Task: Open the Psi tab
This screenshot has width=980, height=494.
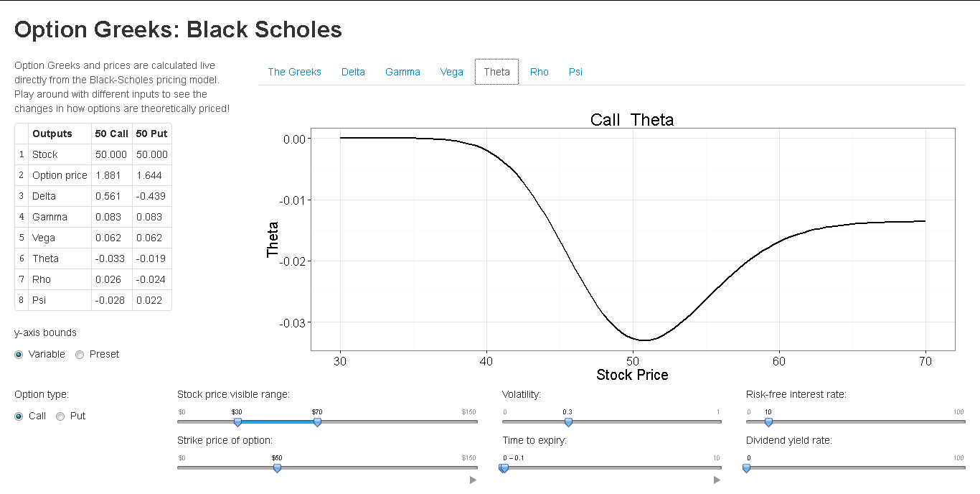Action: pos(575,72)
